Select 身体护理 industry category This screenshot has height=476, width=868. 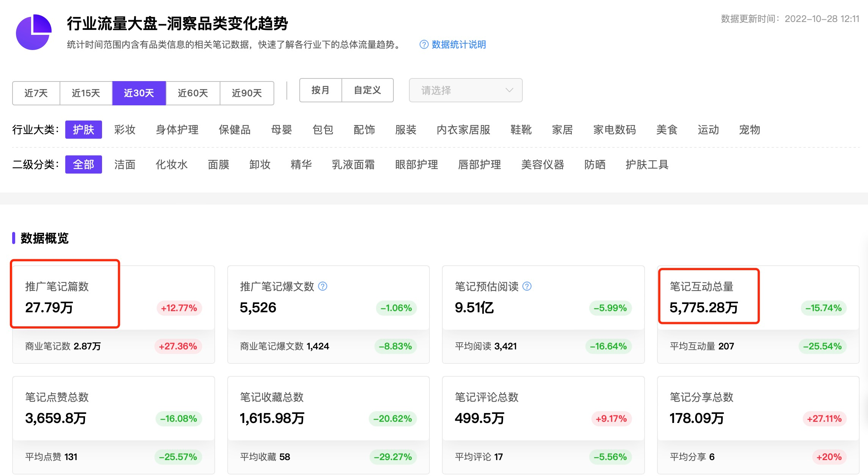(x=177, y=130)
